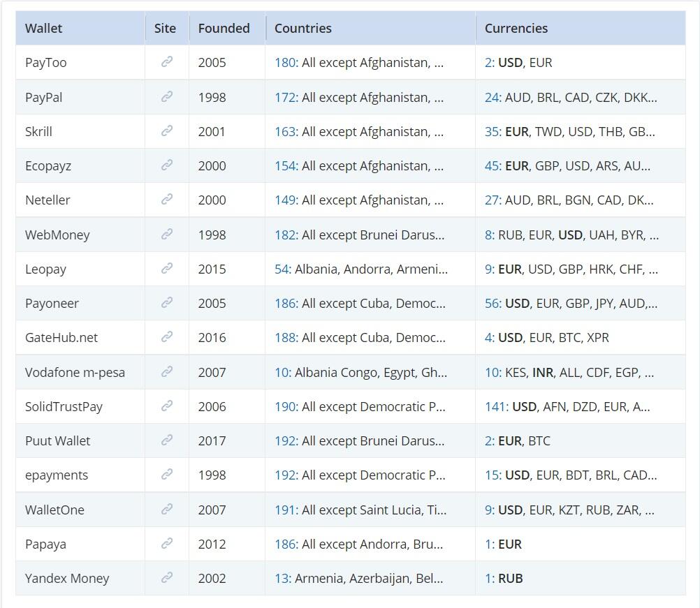Open the PayPal site link icon
700x608 pixels.
coord(167,96)
